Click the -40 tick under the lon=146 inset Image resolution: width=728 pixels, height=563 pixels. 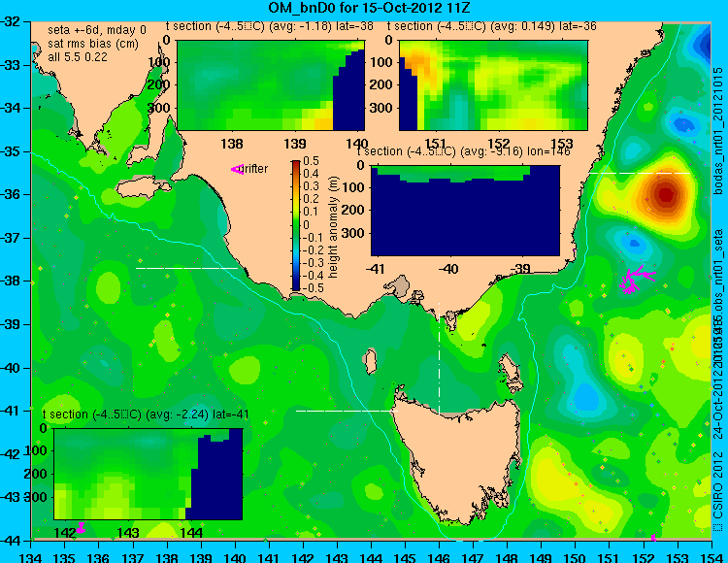(448, 268)
